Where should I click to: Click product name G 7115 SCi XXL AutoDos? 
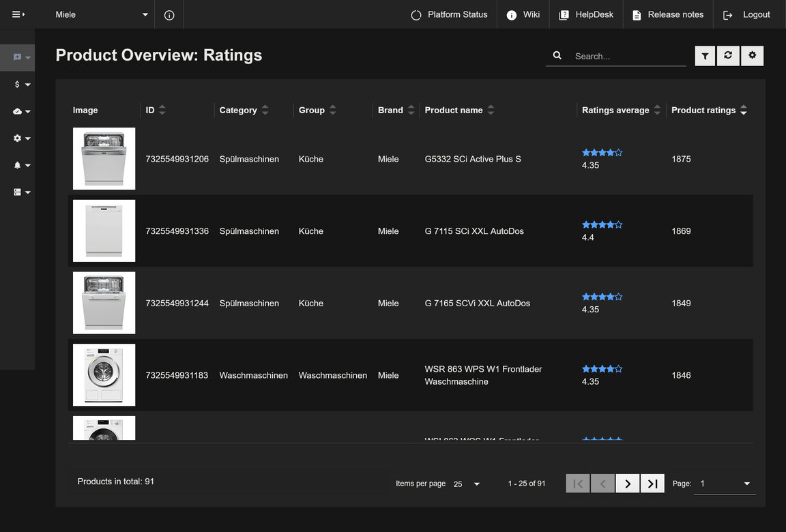click(x=474, y=231)
